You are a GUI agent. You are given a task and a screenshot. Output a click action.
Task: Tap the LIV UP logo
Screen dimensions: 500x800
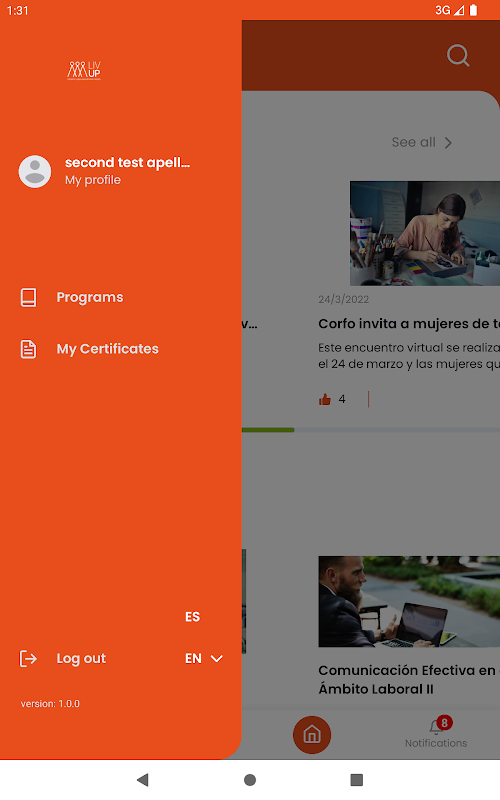pyautogui.click(x=84, y=71)
